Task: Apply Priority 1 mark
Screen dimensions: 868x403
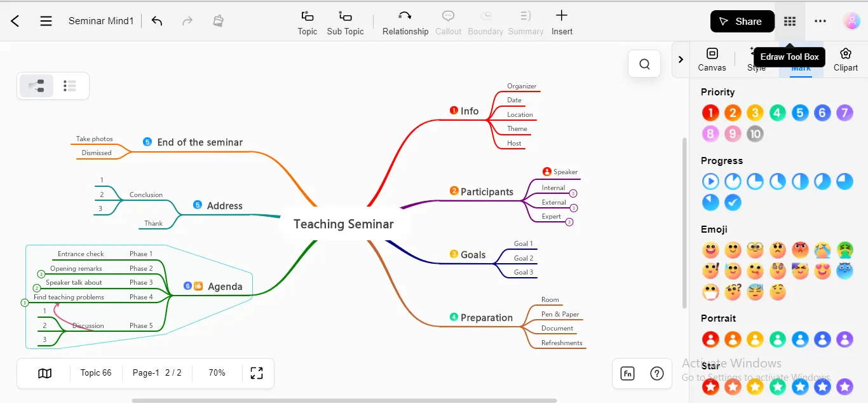Action: (710, 113)
